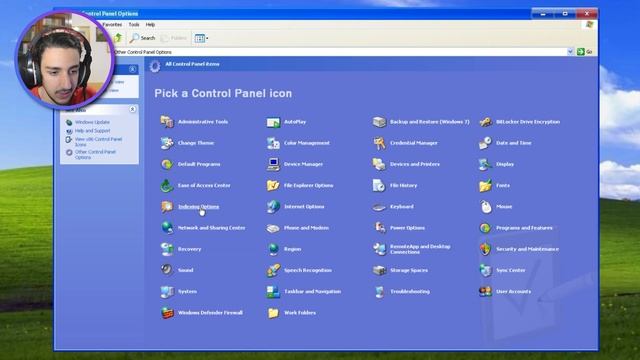The height and width of the screenshot is (360, 640).
Task: Open the Favorites menu
Action: pyautogui.click(x=112, y=24)
